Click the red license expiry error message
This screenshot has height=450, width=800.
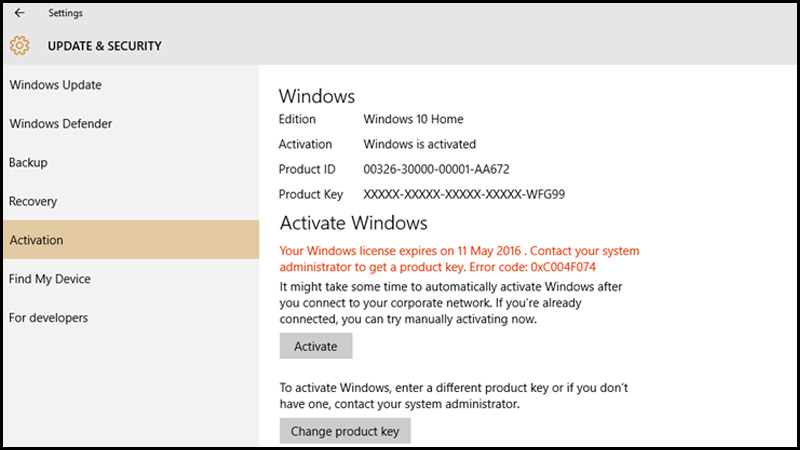click(459, 259)
